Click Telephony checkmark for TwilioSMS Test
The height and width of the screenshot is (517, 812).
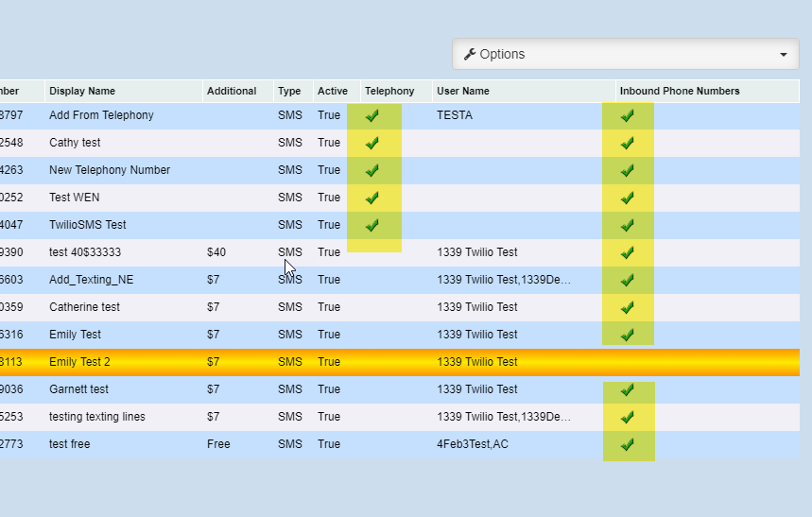pyautogui.click(x=372, y=226)
